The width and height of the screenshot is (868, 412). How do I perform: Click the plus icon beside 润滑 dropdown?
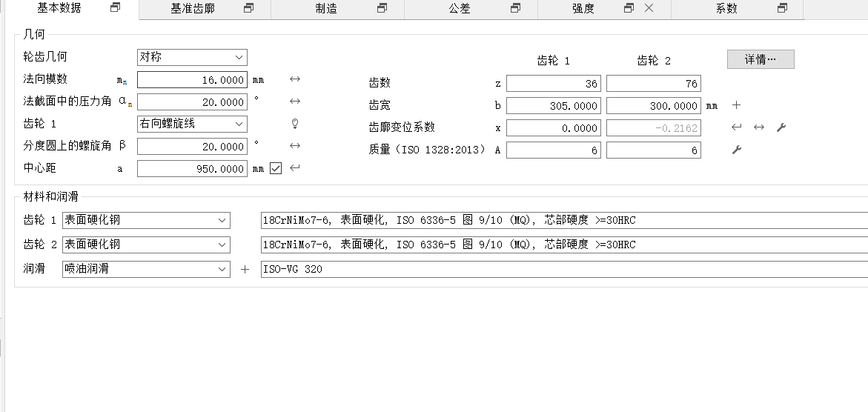point(245,270)
